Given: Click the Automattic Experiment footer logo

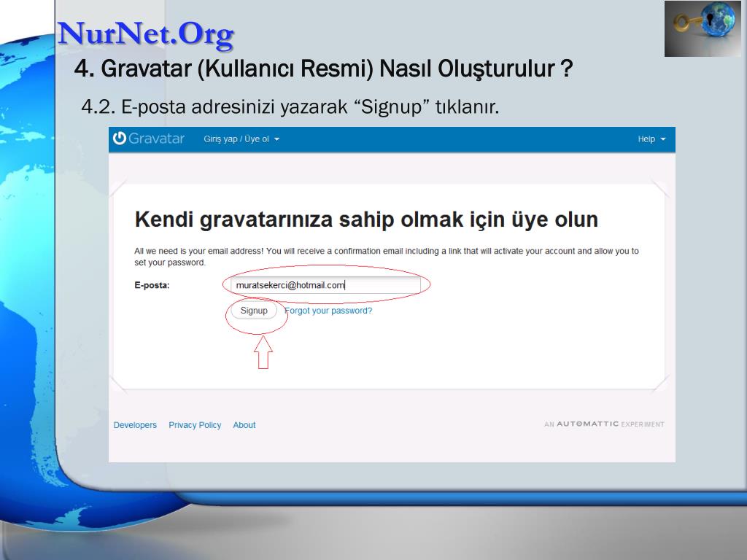Looking at the screenshot, I should click(x=604, y=424).
